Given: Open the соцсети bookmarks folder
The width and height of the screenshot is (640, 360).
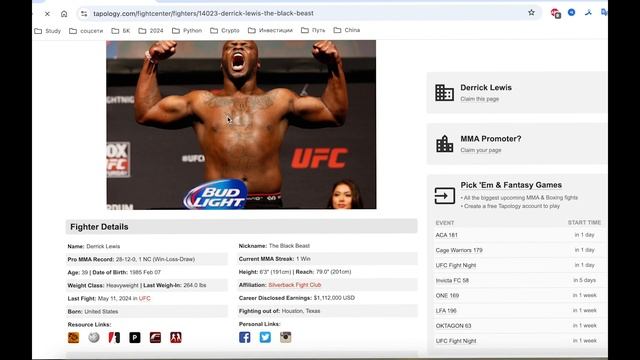Looking at the screenshot, I should pyautogui.click(x=86, y=31).
